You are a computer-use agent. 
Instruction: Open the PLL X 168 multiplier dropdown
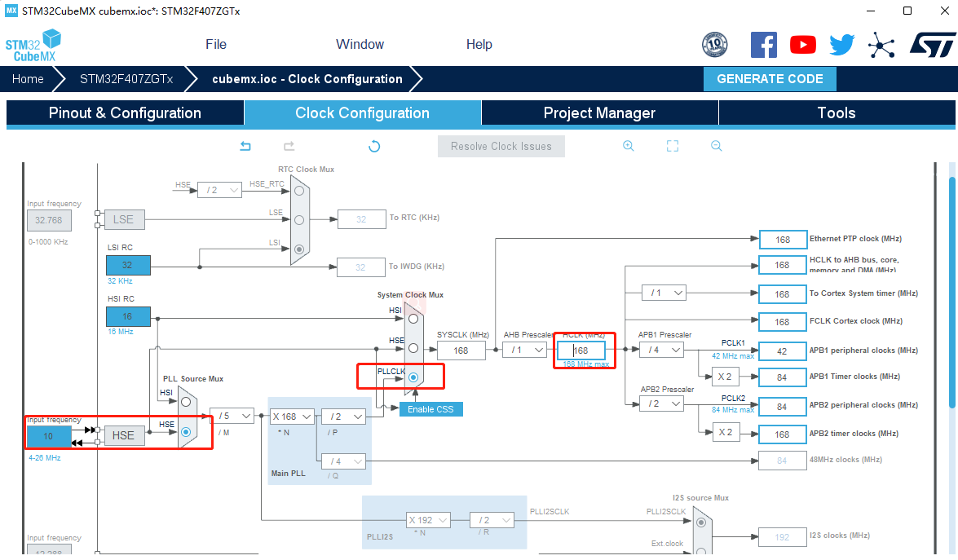click(x=292, y=417)
